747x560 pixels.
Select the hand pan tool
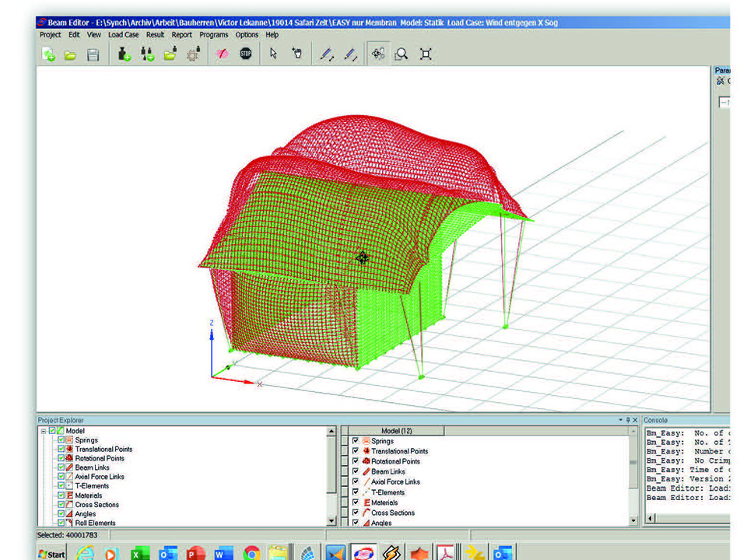click(x=296, y=54)
